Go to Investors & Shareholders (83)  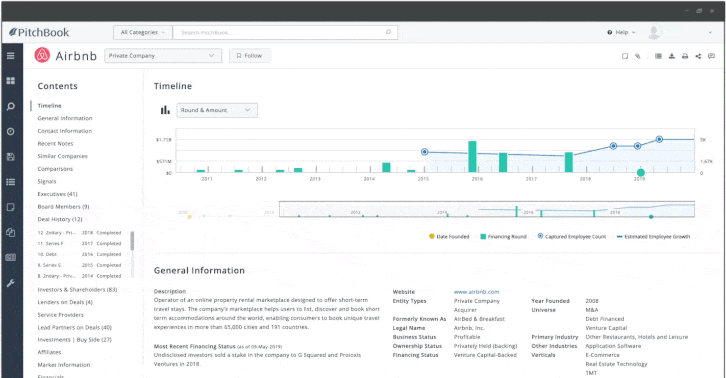[x=77, y=290]
